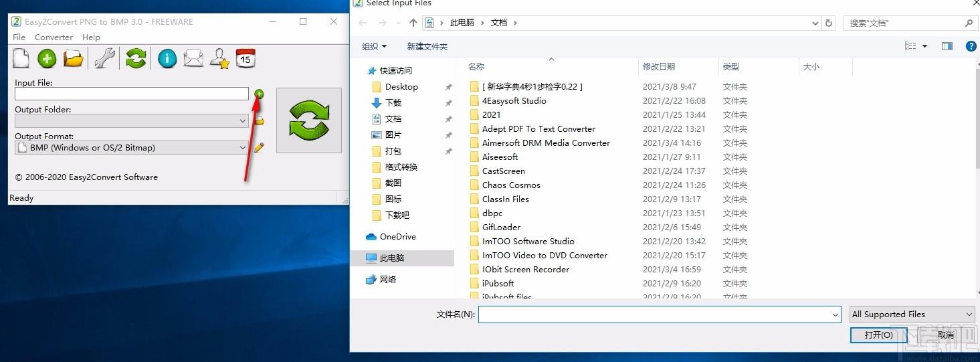Expand the file name combo dropdown arrow
The image size is (980, 362).
pos(835,314)
